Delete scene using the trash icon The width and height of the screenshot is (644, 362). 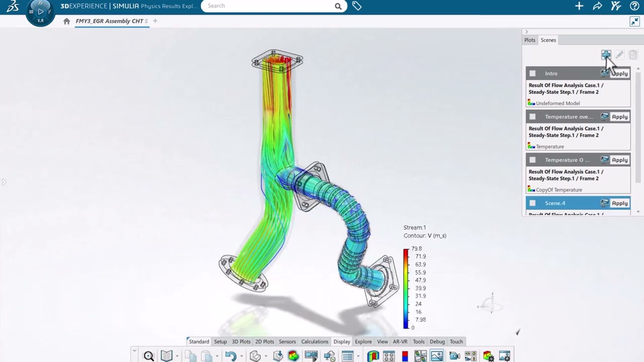click(x=633, y=55)
